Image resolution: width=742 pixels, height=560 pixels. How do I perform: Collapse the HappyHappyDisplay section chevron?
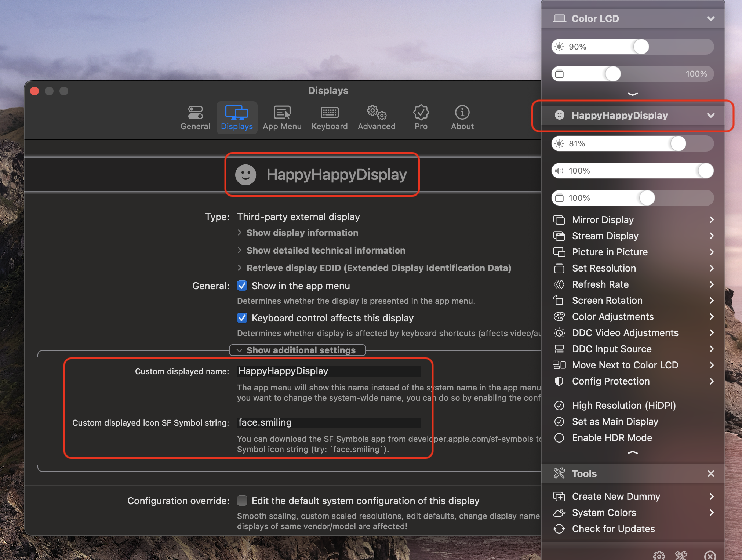tap(711, 115)
